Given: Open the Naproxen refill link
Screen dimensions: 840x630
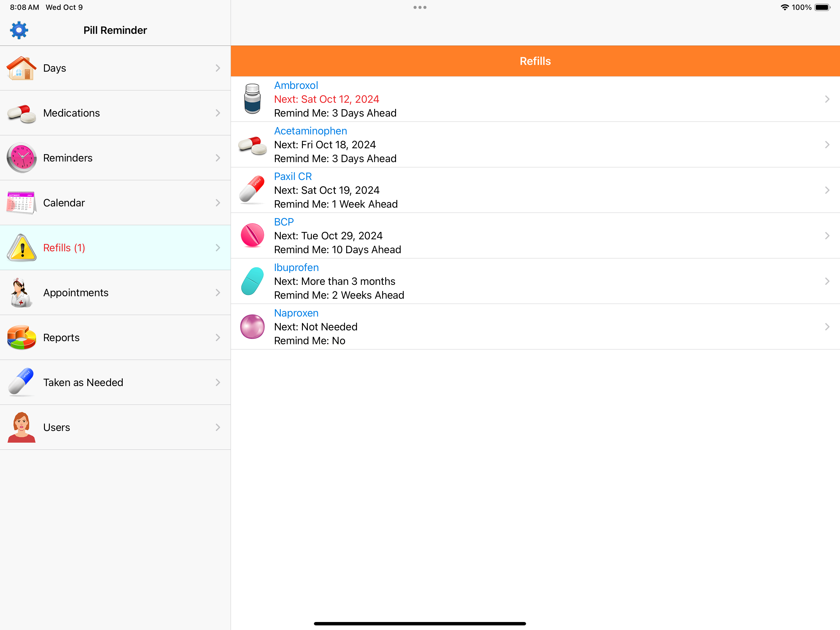Looking at the screenshot, I should (296, 313).
